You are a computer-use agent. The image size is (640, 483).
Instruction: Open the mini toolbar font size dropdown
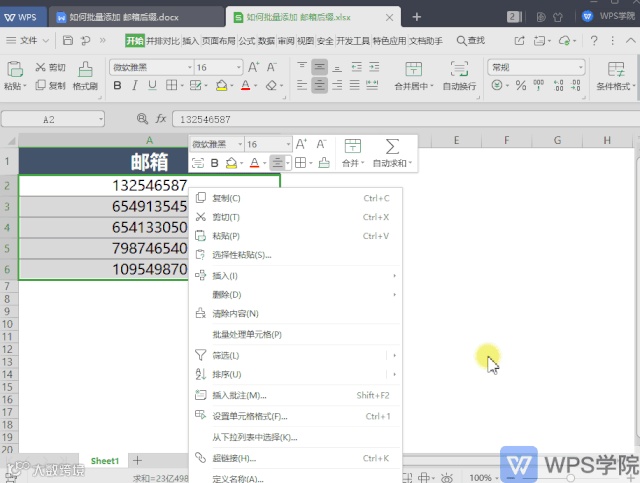288,144
